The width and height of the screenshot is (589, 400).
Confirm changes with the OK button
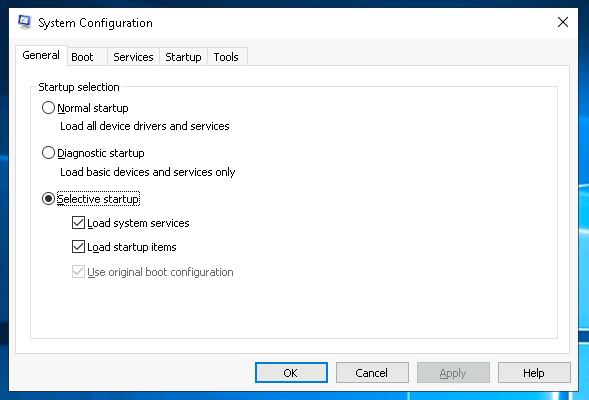point(291,373)
